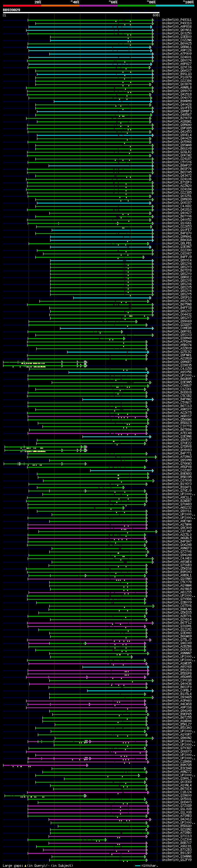This screenshot has width=197, height=868.
Task: Click the =100char. scale legend text
Action: click(150, 866)
